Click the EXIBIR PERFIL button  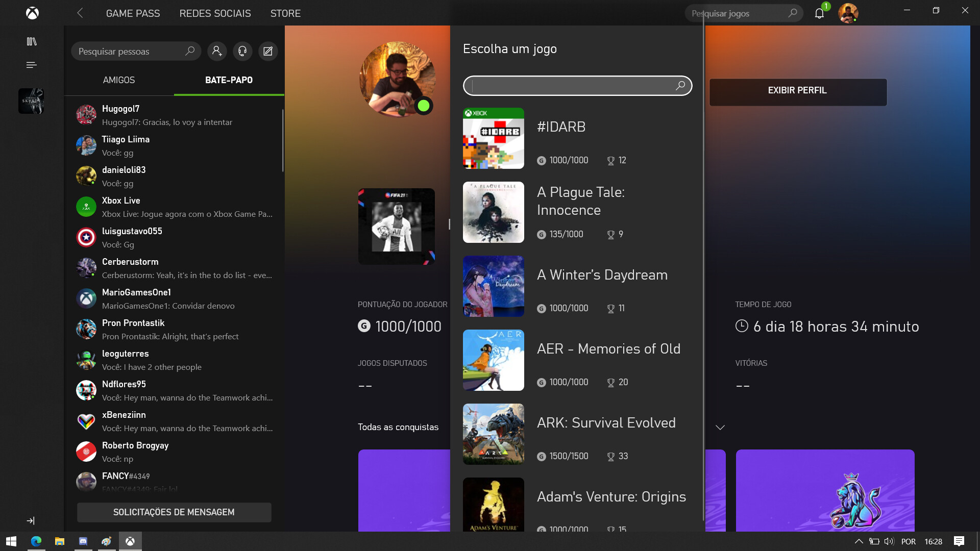tap(797, 91)
